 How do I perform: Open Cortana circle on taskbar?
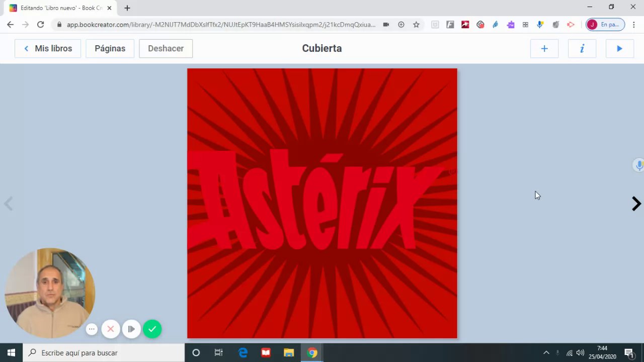pyautogui.click(x=196, y=353)
